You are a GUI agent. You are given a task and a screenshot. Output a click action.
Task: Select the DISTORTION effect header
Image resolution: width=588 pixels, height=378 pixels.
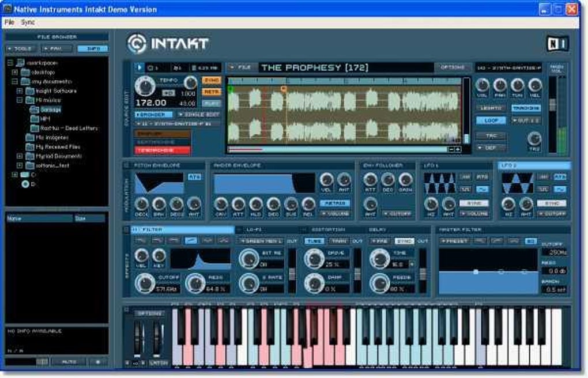point(328,229)
